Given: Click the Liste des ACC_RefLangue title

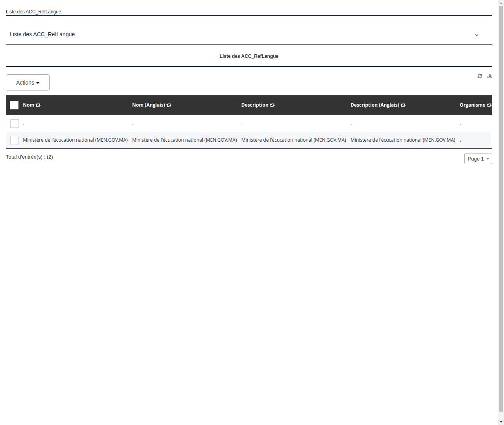Looking at the screenshot, I should pyautogui.click(x=249, y=56).
